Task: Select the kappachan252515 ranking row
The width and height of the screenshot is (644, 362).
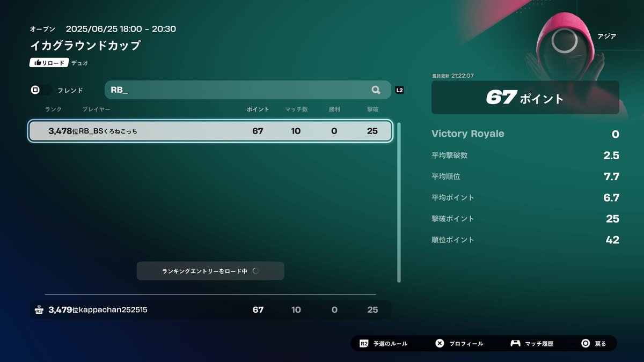Action: click(x=210, y=309)
